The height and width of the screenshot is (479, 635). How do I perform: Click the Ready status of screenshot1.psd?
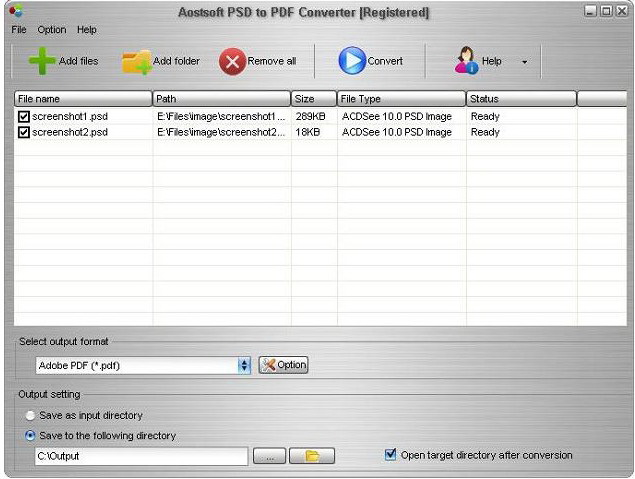[x=485, y=117]
